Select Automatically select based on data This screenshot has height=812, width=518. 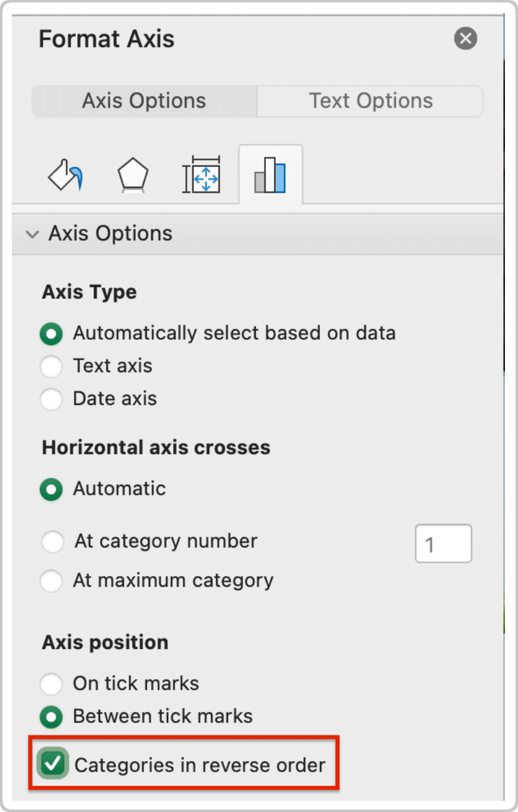point(51,334)
